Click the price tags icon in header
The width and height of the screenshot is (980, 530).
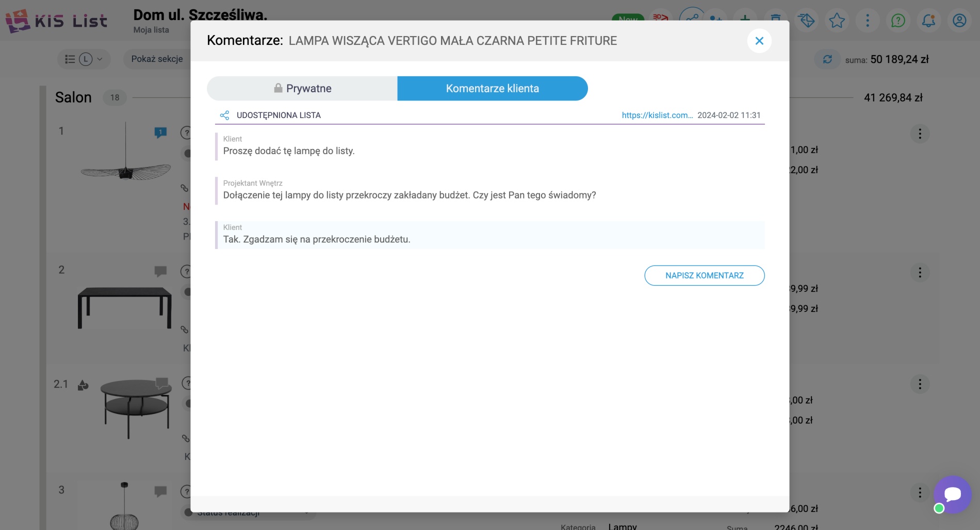pyautogui.click(x=806, y=21)
